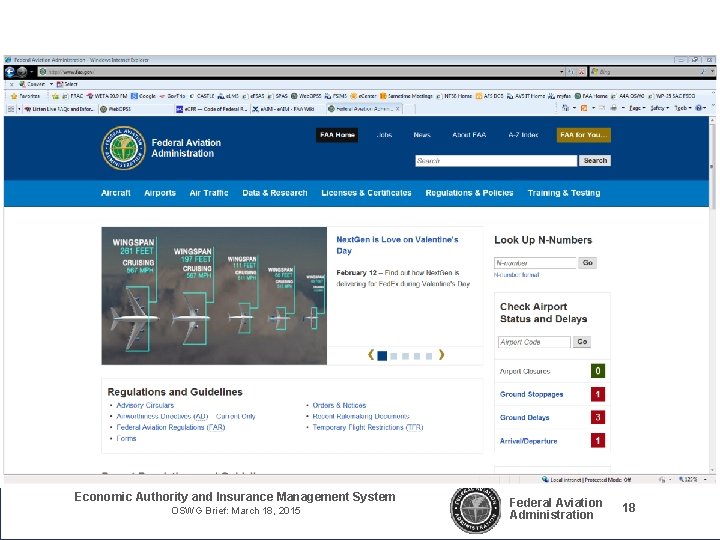
Task: Open the Air Traffic navigation menu
Action: coord(209,193)
